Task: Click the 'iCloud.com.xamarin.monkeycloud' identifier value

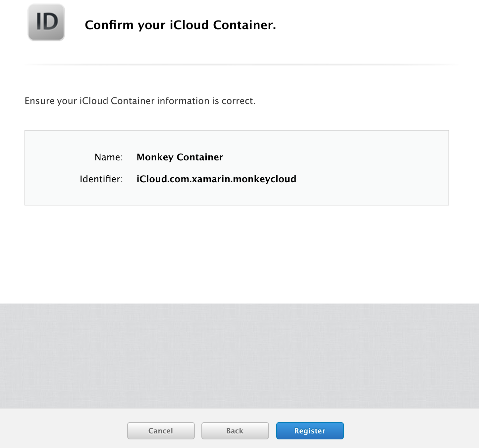Action: (216, 179)
